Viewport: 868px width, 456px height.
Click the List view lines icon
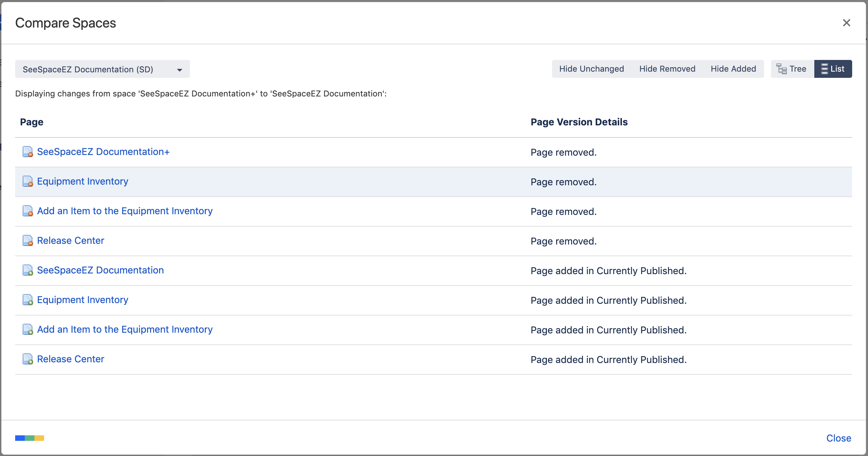pos(824,69)
